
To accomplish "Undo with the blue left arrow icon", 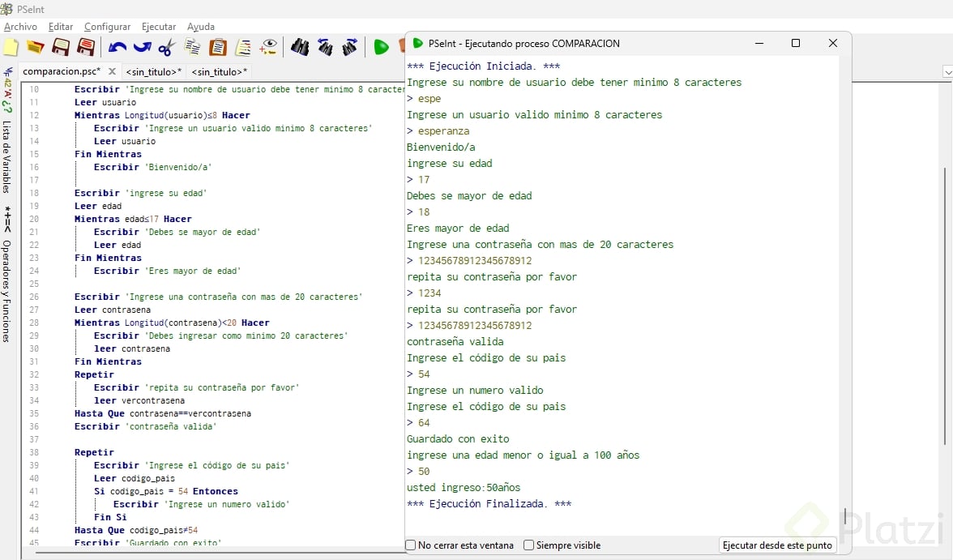I will [x=118, y=48].
